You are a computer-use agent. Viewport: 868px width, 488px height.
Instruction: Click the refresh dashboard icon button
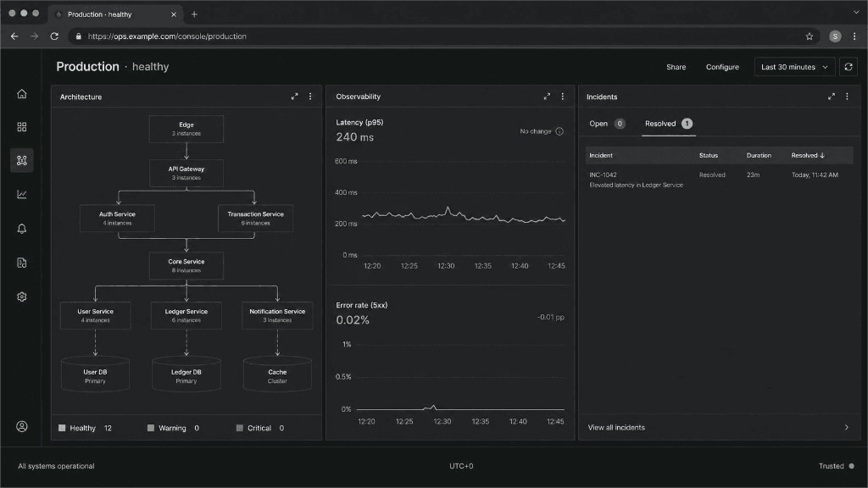pyautogui.click(x=848, y=67)
